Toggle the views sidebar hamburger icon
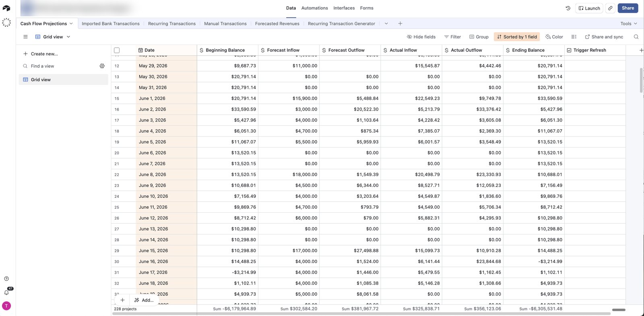Image resolution: width=644 pixels, height=316 pixels. (25, 37)
